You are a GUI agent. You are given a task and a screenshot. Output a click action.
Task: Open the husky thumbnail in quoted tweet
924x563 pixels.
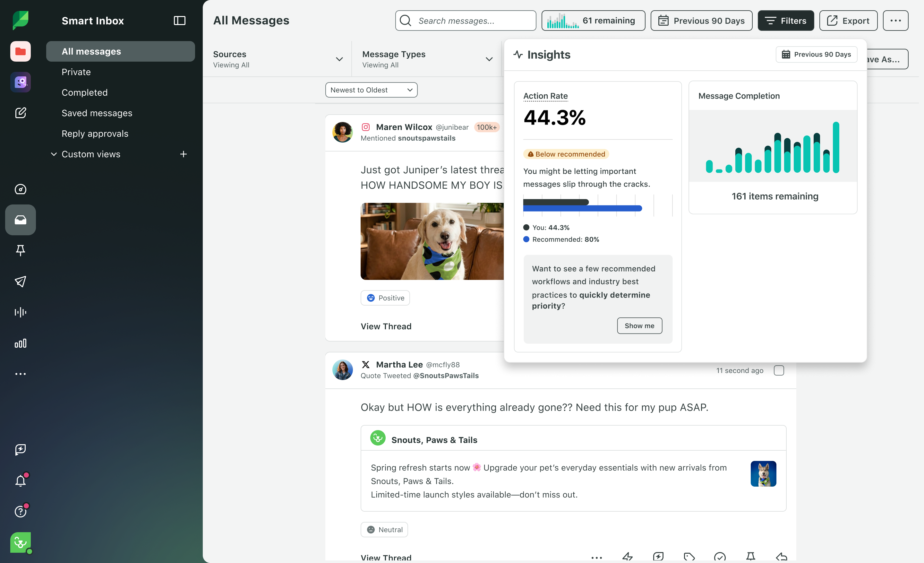click(763, 474)
